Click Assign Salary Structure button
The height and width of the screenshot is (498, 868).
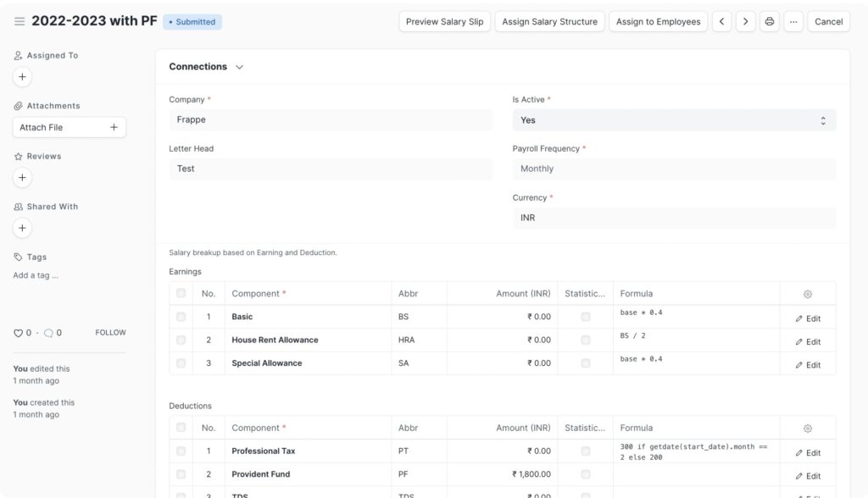(549, 21)
